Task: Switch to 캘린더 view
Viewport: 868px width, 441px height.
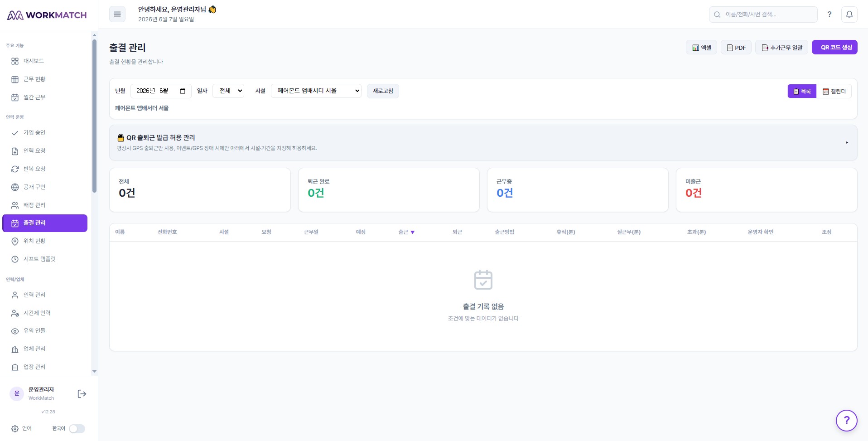Action: click(834, 91)
